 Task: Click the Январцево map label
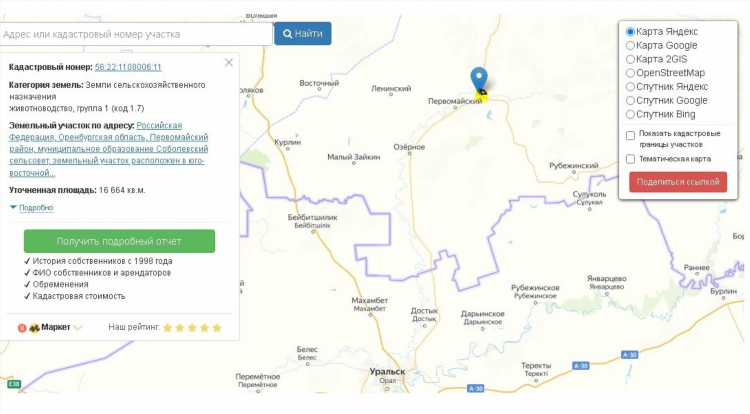tap(607, 279)
